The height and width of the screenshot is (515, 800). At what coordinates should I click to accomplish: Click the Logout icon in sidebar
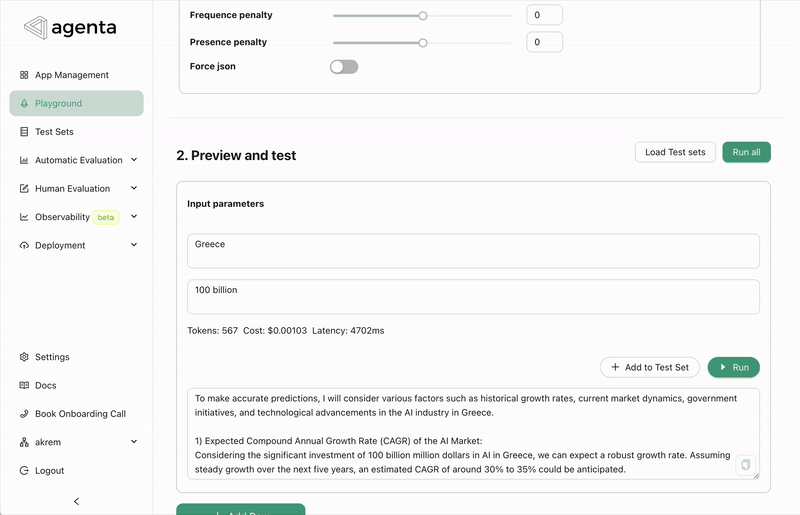coord(25,470)
